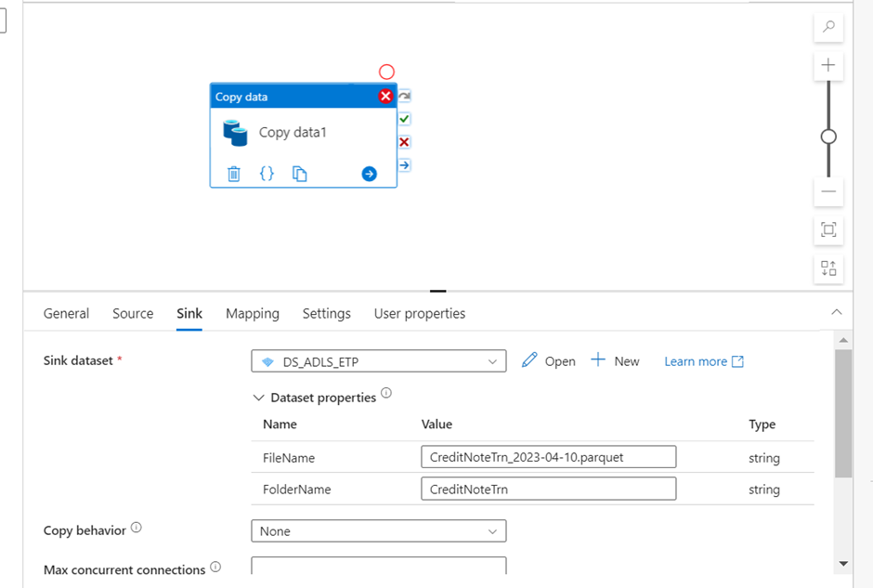
Task: Auto align the canvas activities
Action: (x=828, y=268)
